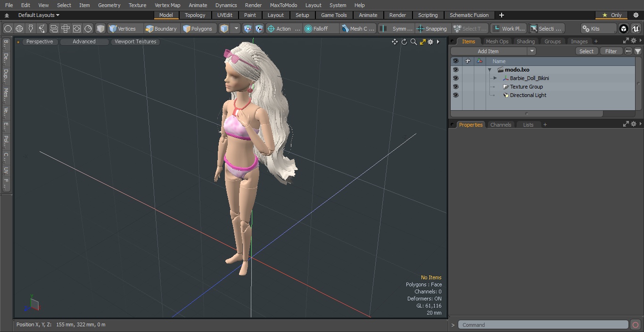
Task: Open the Vertex Map menu
Action: click(x=167, y=5)
